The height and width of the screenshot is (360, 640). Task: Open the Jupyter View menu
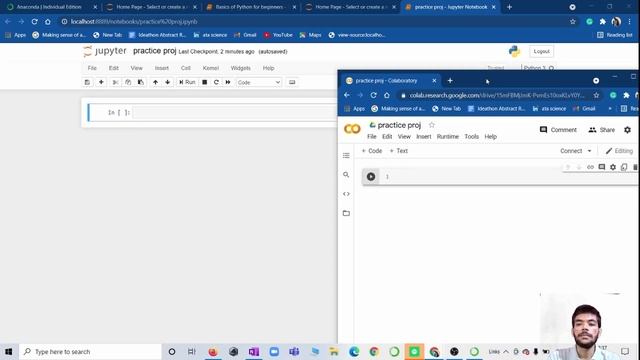[136, 68]
